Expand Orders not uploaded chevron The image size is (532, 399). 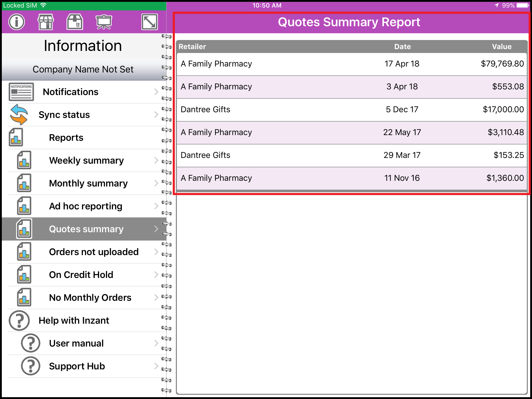click(x=156, y=252)
